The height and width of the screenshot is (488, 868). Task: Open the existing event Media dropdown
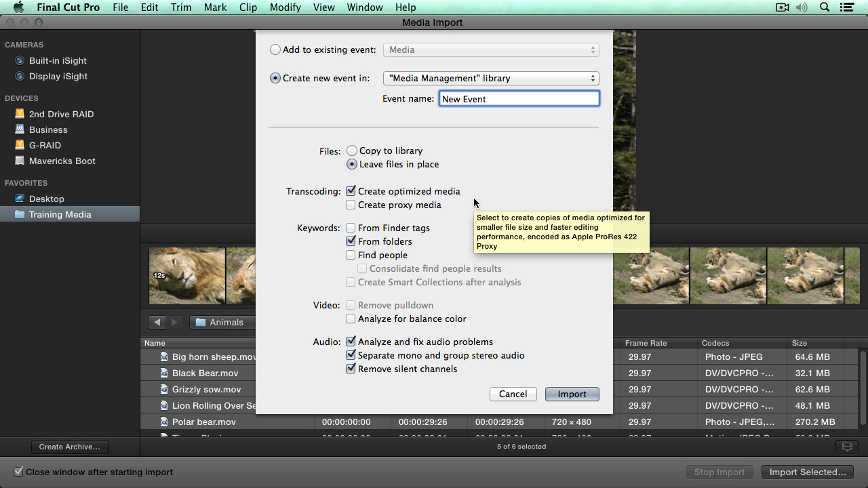pyautogui.click(x=491, y=49)
